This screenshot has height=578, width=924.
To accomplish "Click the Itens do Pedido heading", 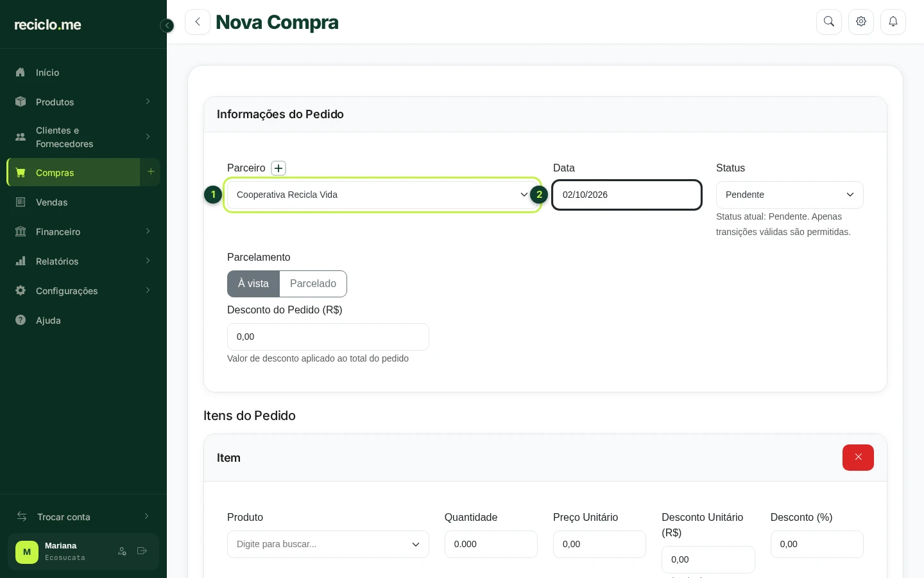I will point(250,416).
